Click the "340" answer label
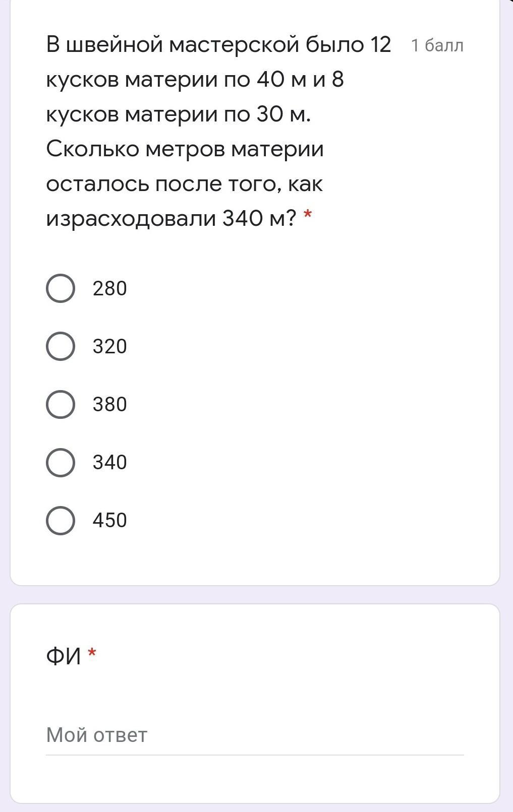This screenshot has width=513, height=812. point(109,462)
